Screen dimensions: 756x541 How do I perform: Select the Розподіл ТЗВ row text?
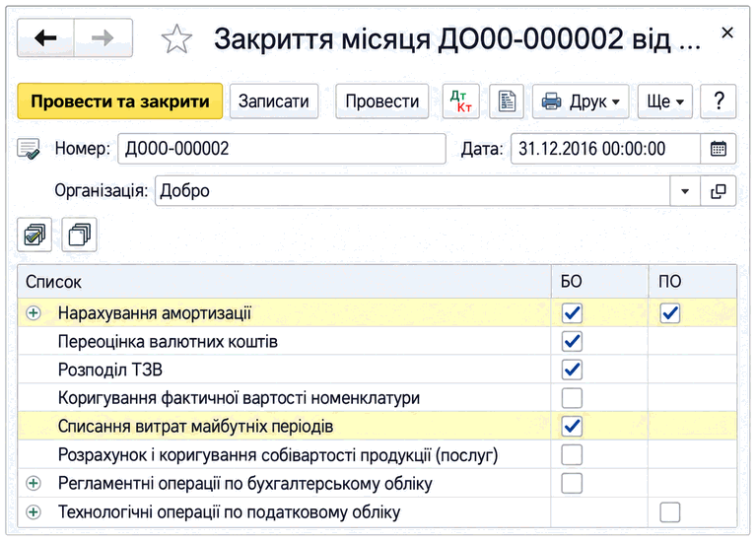pos(110,370)
